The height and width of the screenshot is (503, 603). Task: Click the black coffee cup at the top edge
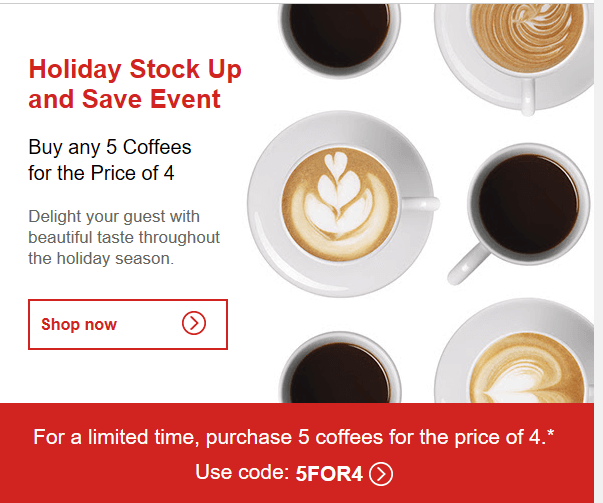(x=340, y=40)
